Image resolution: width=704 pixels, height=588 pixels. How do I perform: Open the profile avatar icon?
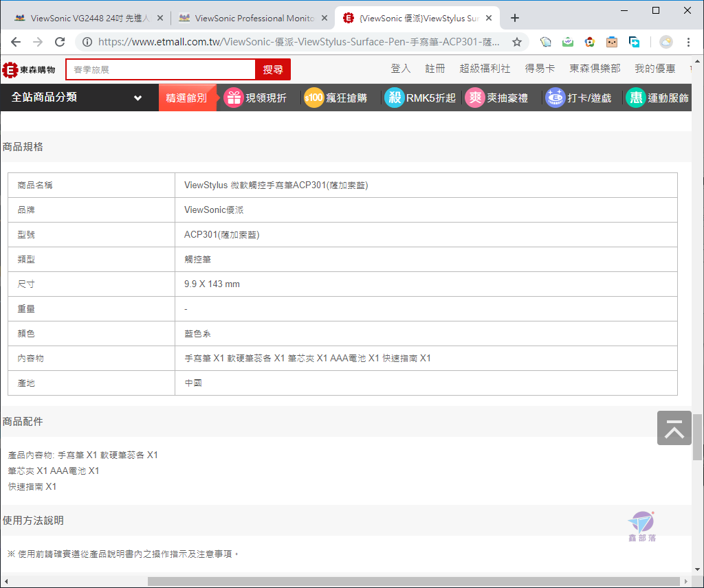(x=666, y=42)
